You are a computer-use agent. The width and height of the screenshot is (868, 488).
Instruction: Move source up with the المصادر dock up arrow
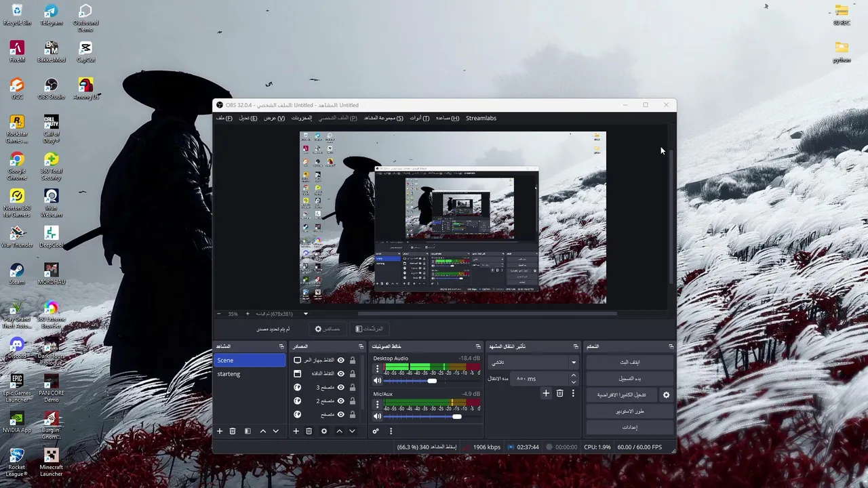340,431
